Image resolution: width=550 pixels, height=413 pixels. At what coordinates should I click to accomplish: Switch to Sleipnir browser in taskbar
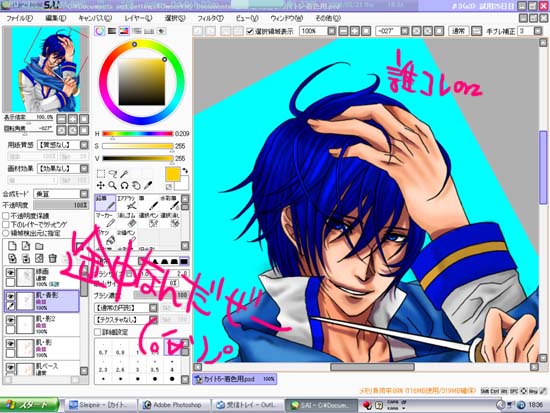(101, 405)
